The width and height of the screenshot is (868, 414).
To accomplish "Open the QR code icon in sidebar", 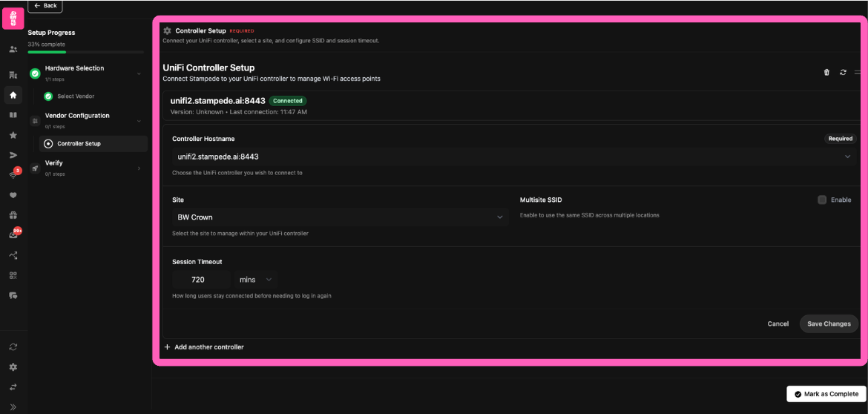I will point(13,275).
